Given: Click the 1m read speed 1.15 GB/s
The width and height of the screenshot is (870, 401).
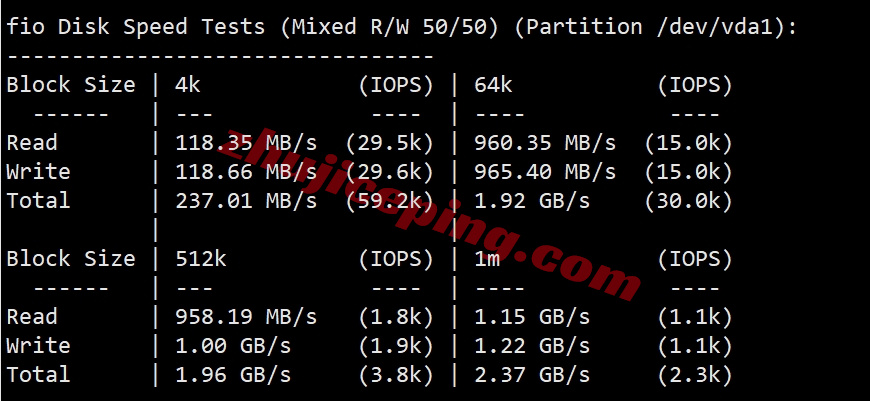Looking at the screenshot, I should 532,317.
